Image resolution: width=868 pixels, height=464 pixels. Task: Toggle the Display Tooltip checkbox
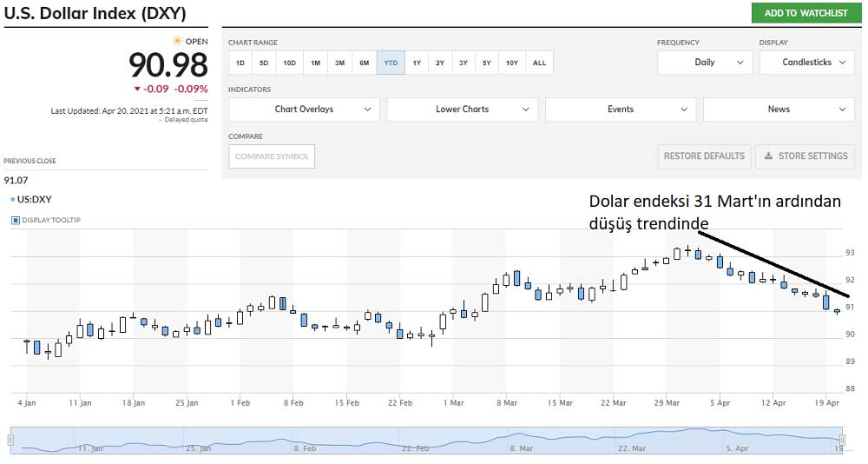click(x=16, y=220)
